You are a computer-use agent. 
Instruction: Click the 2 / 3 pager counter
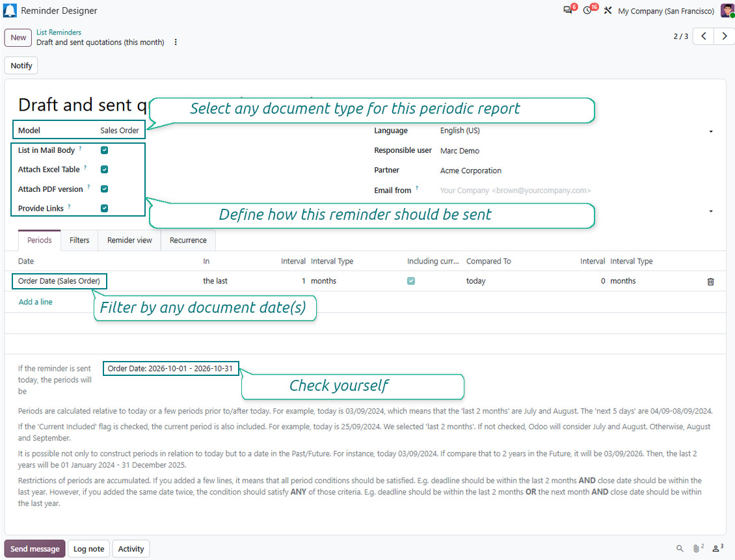pyautogui.click(x=680, y=36)
